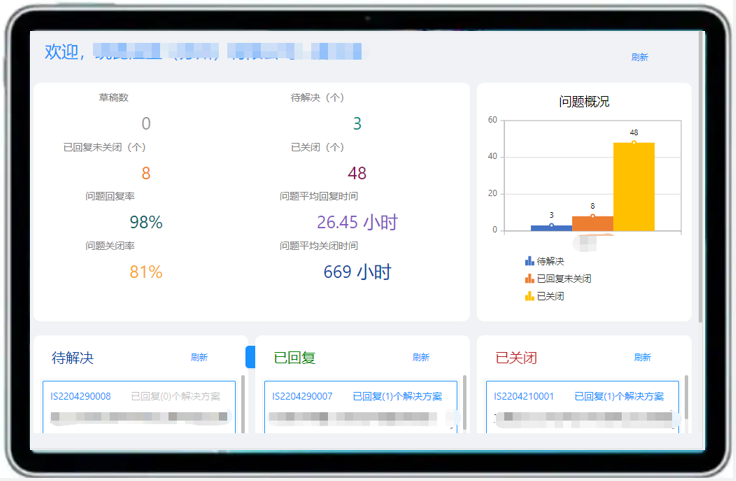
Task: Refresh the 待解决 panel list
Action: [x=199, y=357]
